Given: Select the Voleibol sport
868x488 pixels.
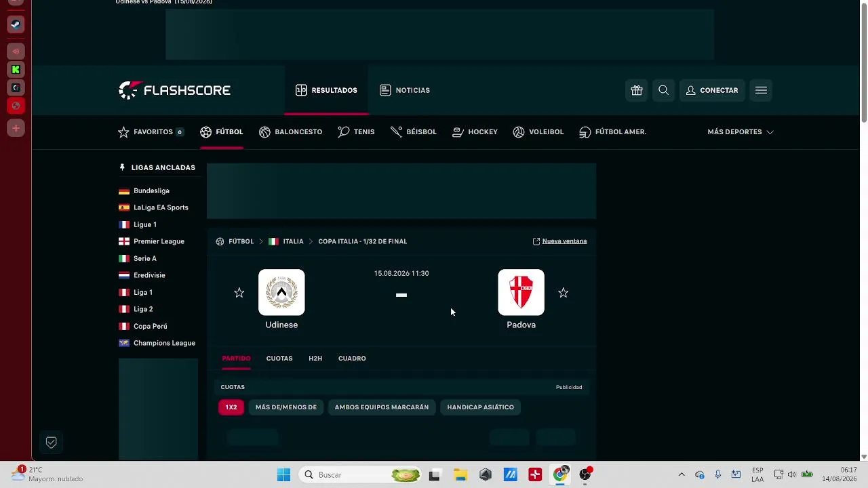Looking at the screenshot, I should coord(538,131).
